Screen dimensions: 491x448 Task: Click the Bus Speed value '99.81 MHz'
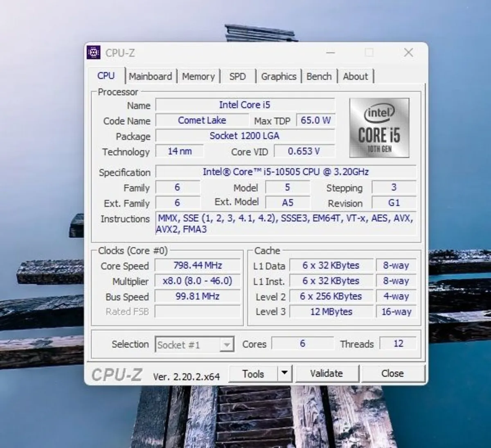(198, 296)
